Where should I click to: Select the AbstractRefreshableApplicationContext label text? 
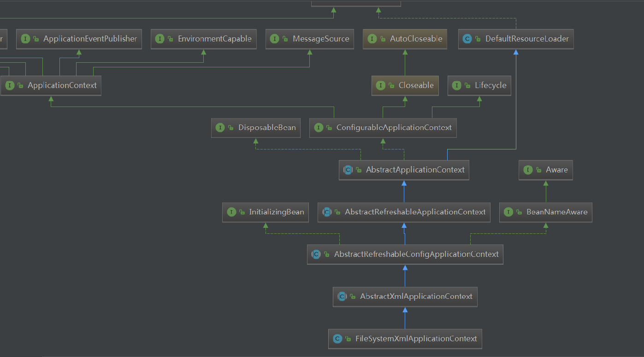pos(415,212)
